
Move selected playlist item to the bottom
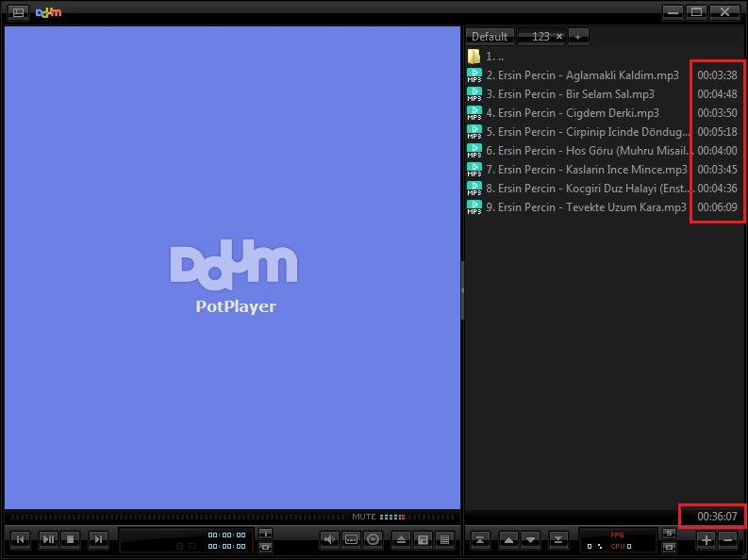pyautogui.click(x=558, y=539)
